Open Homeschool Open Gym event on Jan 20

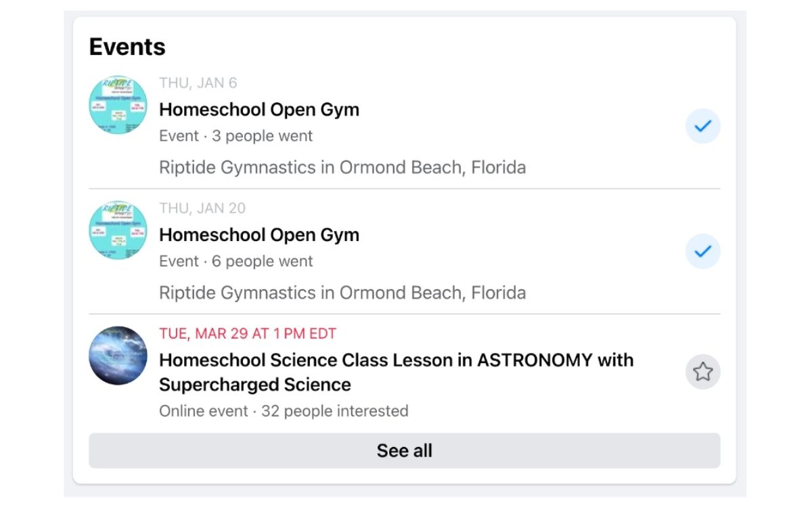click(259, 235)
